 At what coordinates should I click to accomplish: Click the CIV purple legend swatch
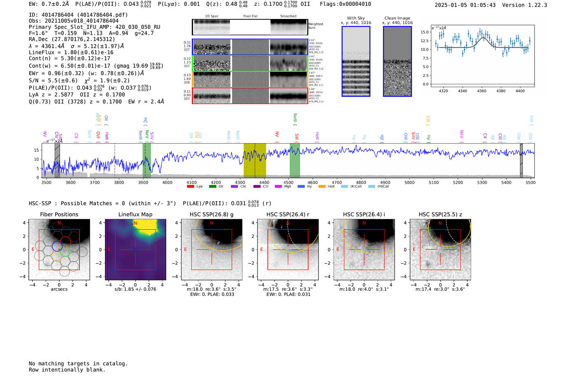[235, 186]
